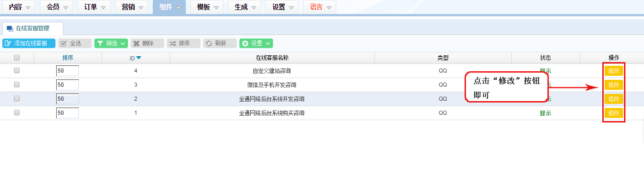Open the 语言 top menu
Image resolution: width=644 pixels, height=171 pixels.
click(x=320, y=7)
